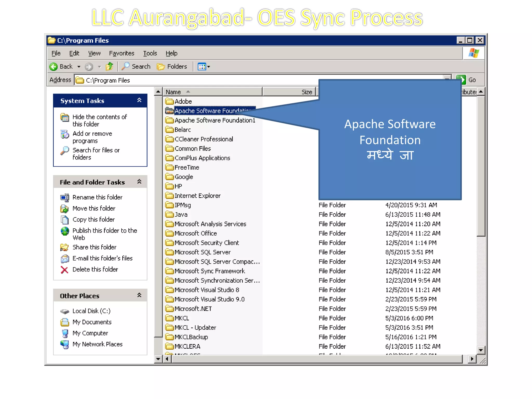
Task: Click Add or remove programs link
Action: (x=92, y=137)
